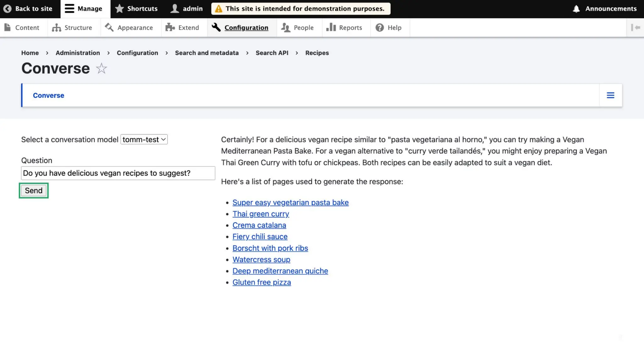Open the Gluten free pizza link
The height and width of the screenshot is (362, 644).
(x=261, y=282)
